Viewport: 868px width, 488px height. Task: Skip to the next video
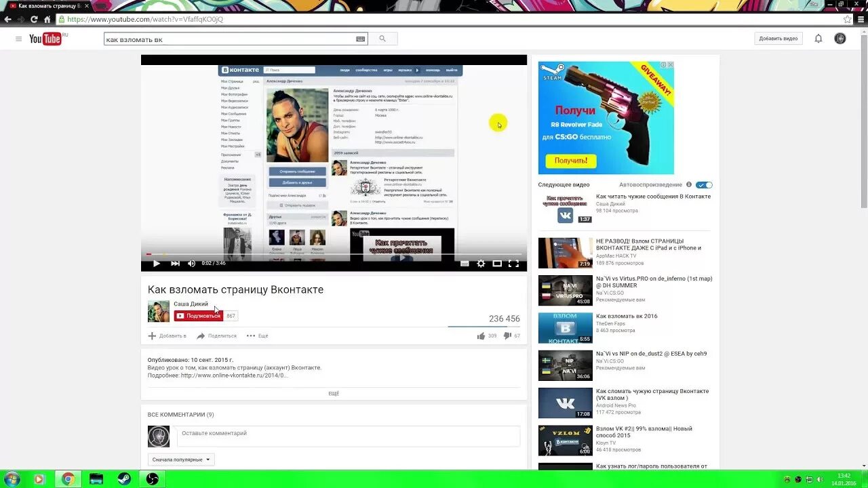pos(175,263)
